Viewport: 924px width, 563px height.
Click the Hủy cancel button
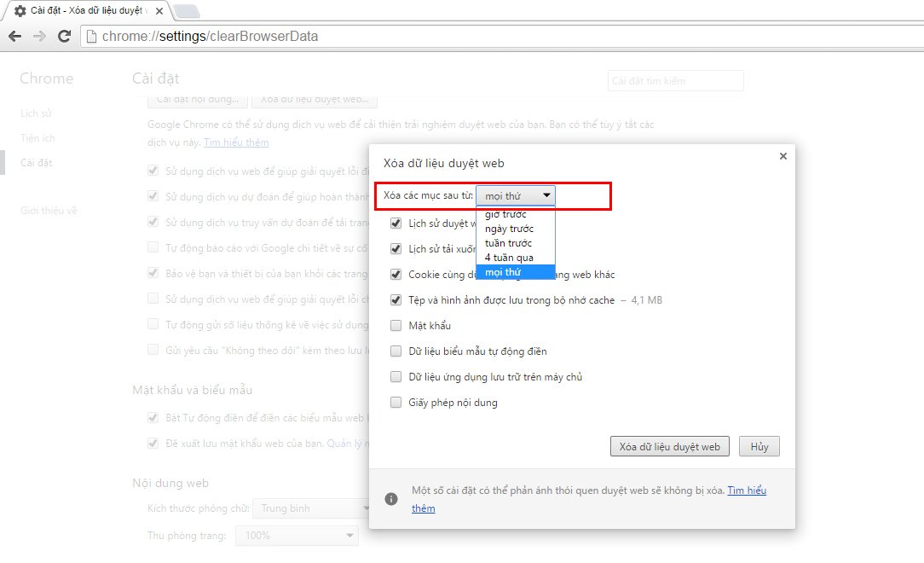pyautogui.click(x=759, y=447)
